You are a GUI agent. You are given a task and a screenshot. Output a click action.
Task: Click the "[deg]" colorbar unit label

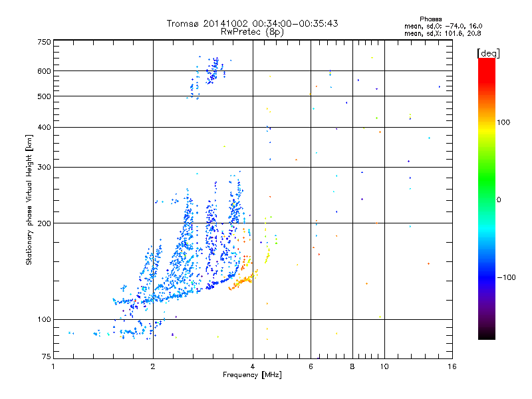(x=488, y=53)
